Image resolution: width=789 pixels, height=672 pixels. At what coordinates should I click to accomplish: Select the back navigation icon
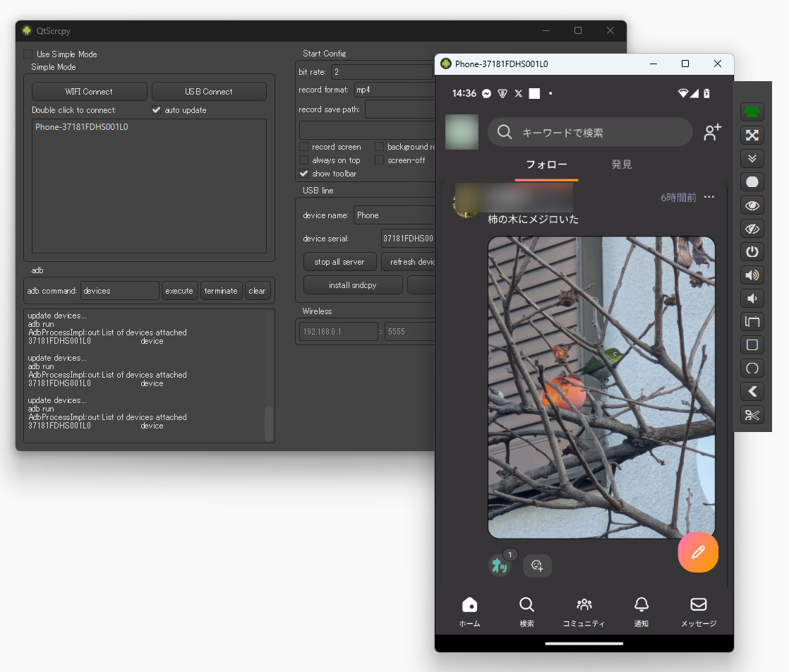tap(752, 391)
